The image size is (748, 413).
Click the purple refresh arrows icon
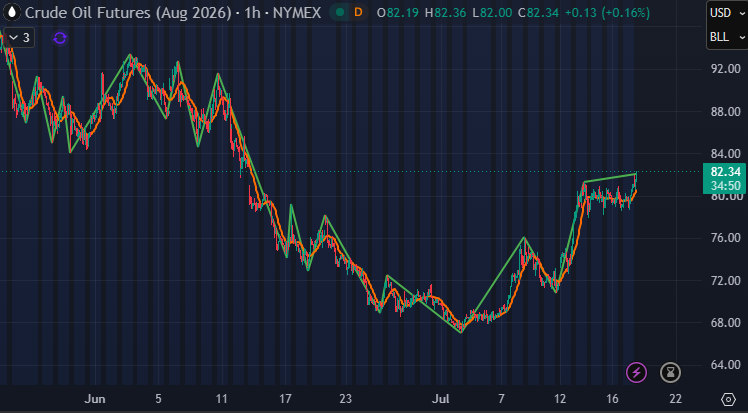pos(60,38)
